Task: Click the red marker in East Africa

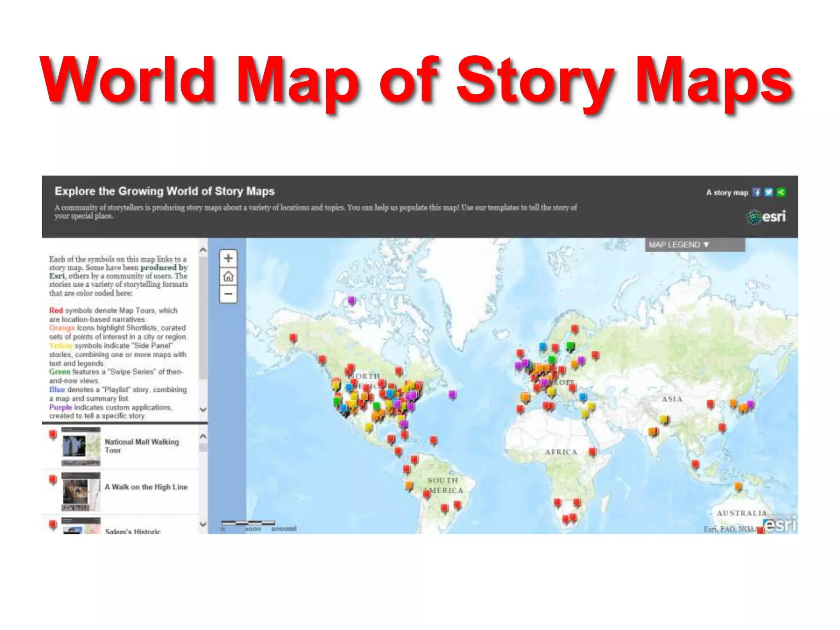Action: 592,452
